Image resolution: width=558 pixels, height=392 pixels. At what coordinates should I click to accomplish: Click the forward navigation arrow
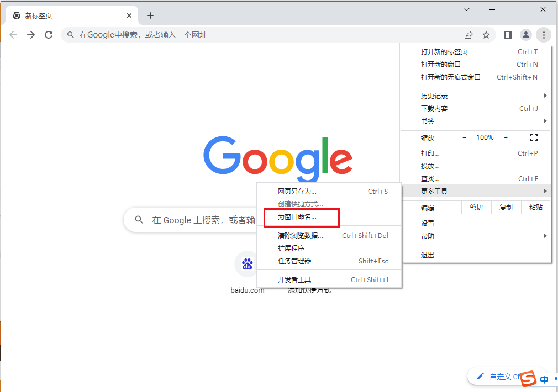31,35
